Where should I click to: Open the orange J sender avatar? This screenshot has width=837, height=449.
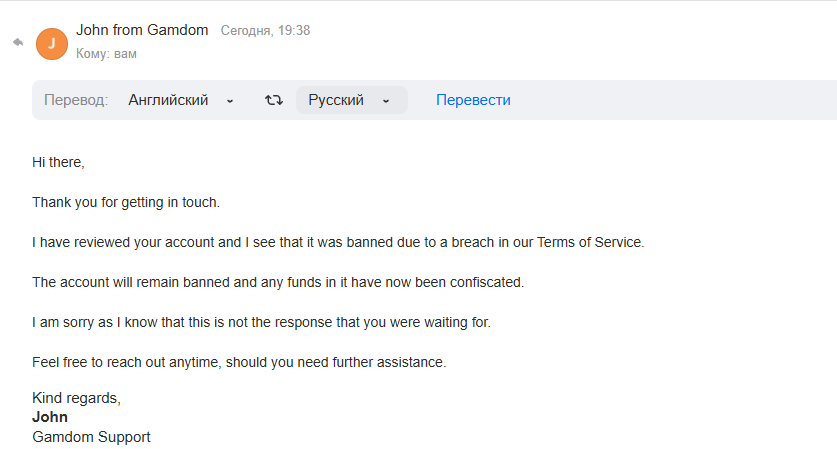52,44
